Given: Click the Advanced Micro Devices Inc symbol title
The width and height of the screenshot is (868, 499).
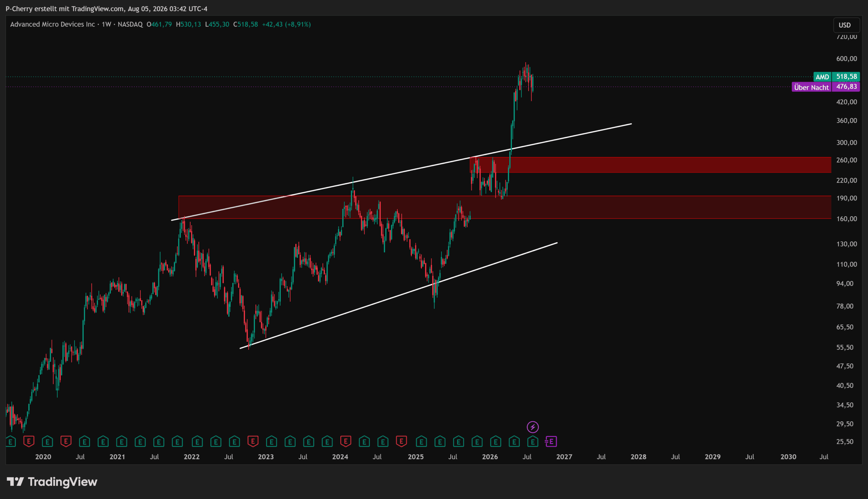Looking at the screenshot, I should pyautogui.click(x=53, y=24).
